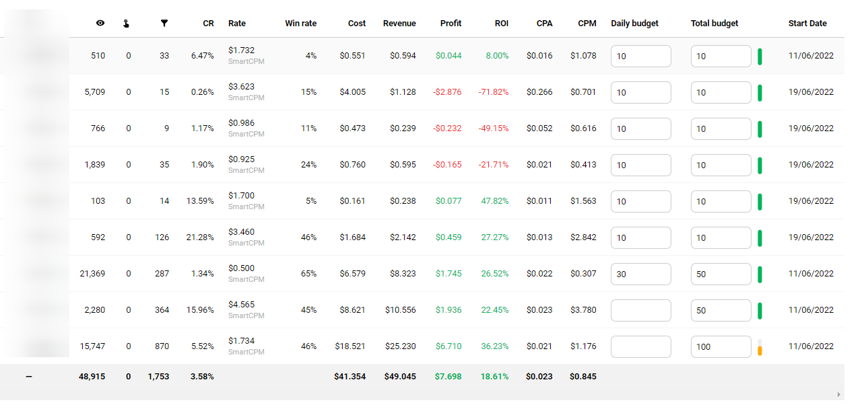Click the dash in the totals row
This screenshot has width=868, height=411.
pos(29,377)
